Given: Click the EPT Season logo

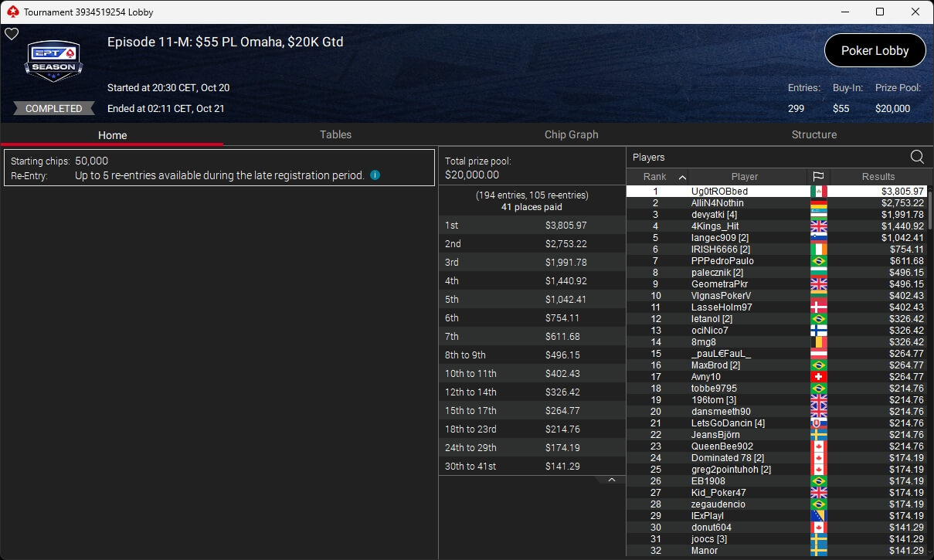Looking at the screenshot, I should (x=53, y=61).
